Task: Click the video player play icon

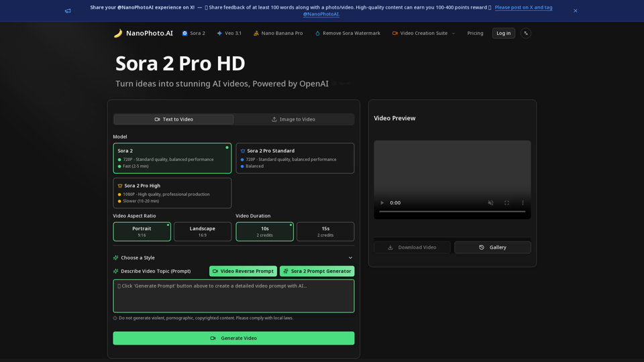Action: [382, 202]
